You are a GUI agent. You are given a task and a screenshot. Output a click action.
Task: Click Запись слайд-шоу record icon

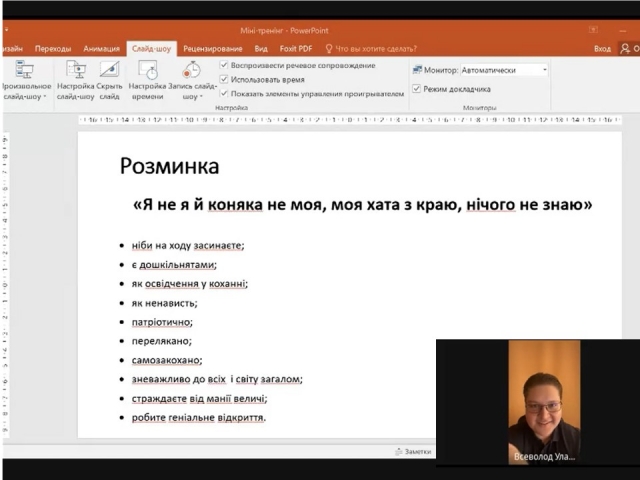192,69
